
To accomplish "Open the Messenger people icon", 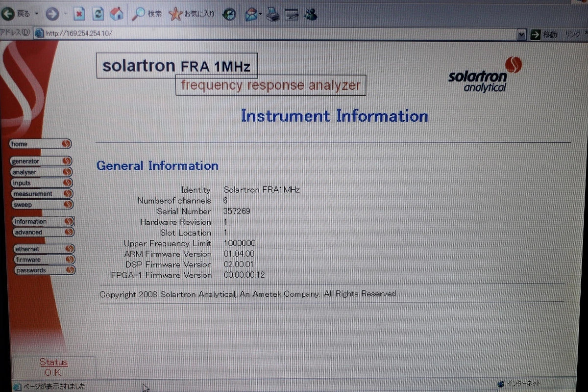I will (311, 15).
